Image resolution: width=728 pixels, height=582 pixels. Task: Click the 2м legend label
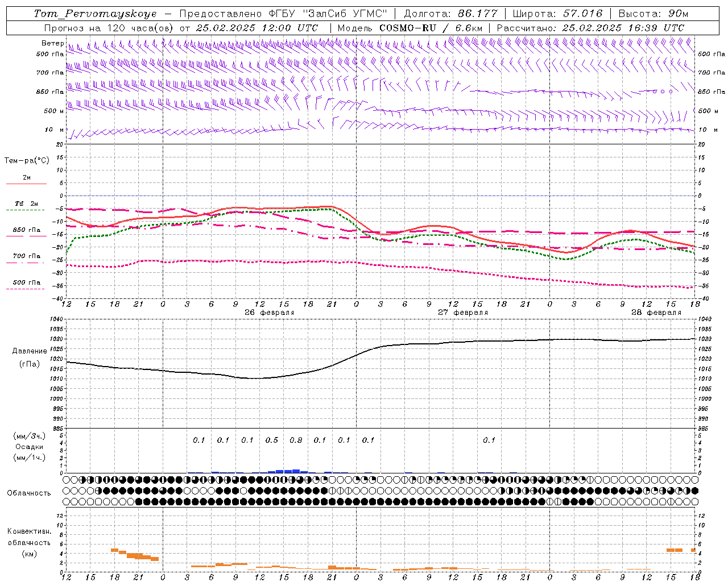click(27, 177)
